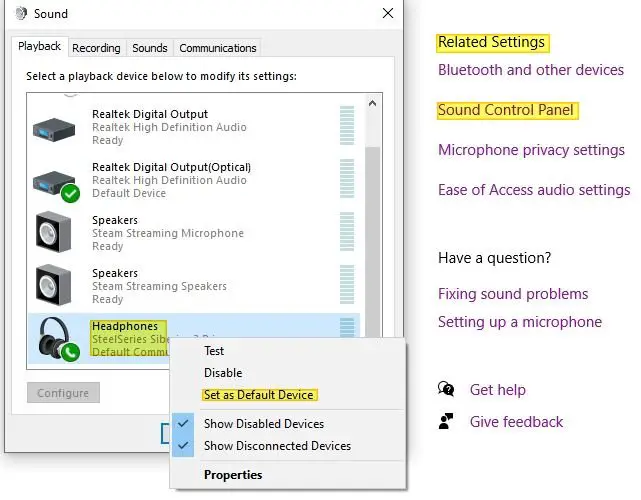Click the Steam Streaming Microphone speaker icon
Screen dimensions: 641x500
(x=53, y=233)
